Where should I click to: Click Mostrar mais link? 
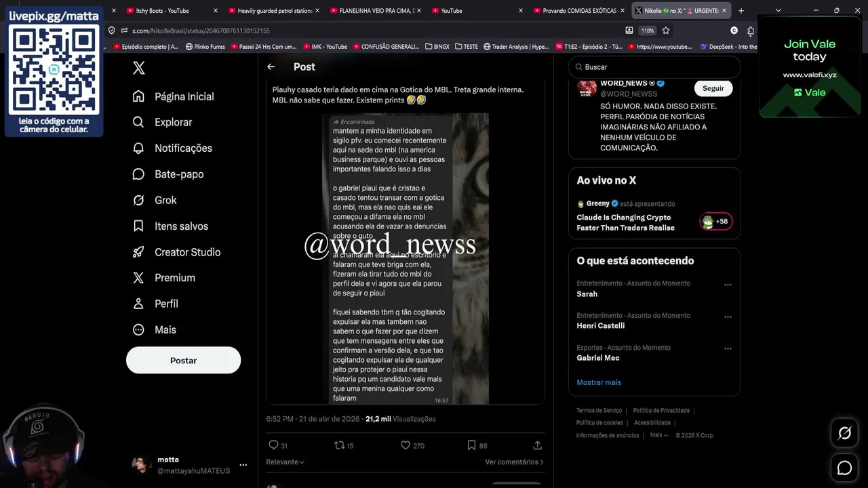[599, 382]
